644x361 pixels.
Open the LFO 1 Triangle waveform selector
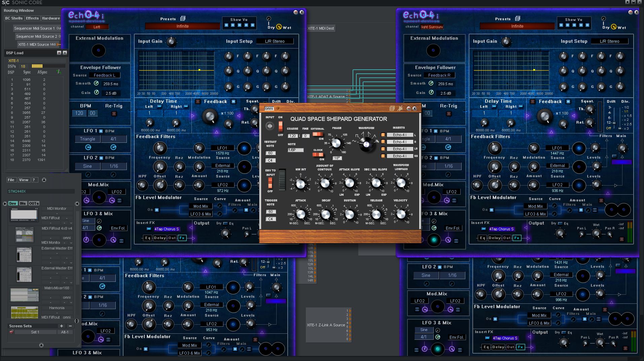click(x=87, y=139)
